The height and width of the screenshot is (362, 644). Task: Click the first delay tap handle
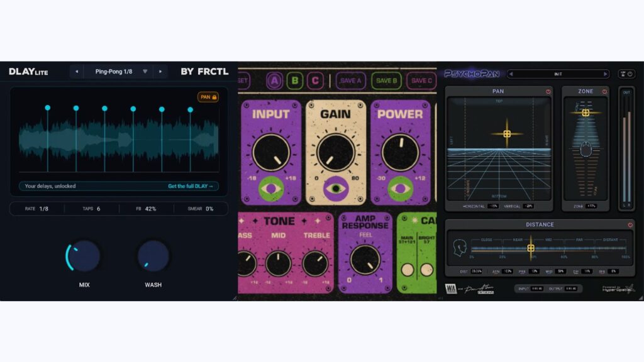[x=48, y=107]
